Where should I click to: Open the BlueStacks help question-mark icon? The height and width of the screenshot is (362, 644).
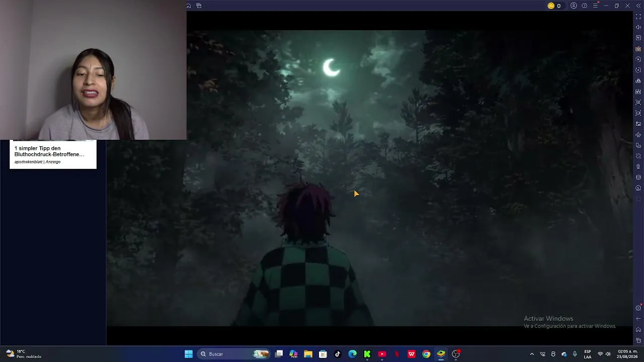tap(585, 6)
